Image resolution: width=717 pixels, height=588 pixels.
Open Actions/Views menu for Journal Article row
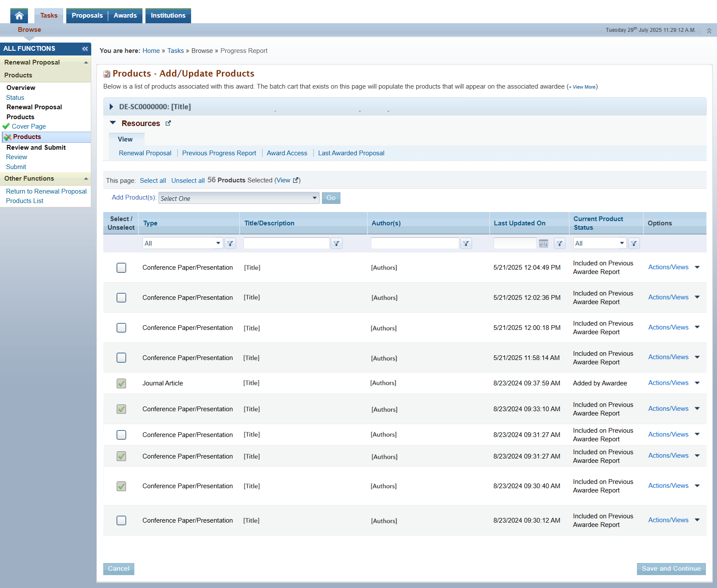point(674,383)
